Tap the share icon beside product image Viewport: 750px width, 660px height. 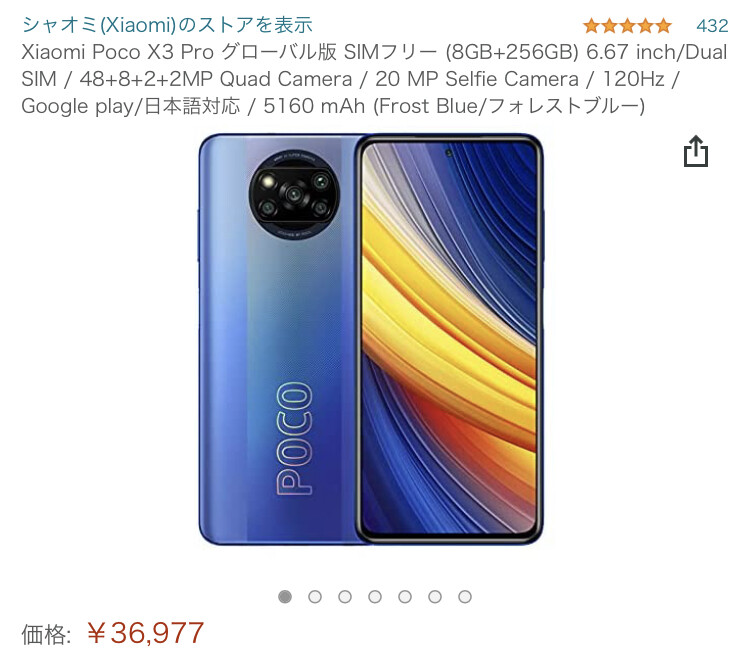(695, 151)
